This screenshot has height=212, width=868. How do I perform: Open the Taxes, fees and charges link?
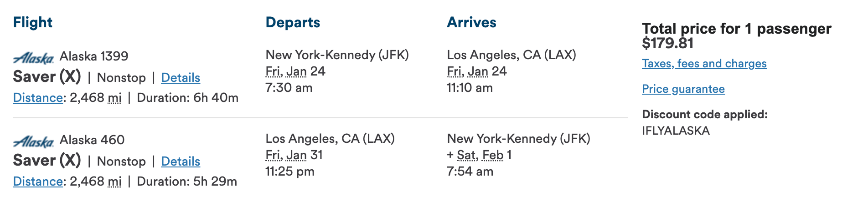(704, 64)
